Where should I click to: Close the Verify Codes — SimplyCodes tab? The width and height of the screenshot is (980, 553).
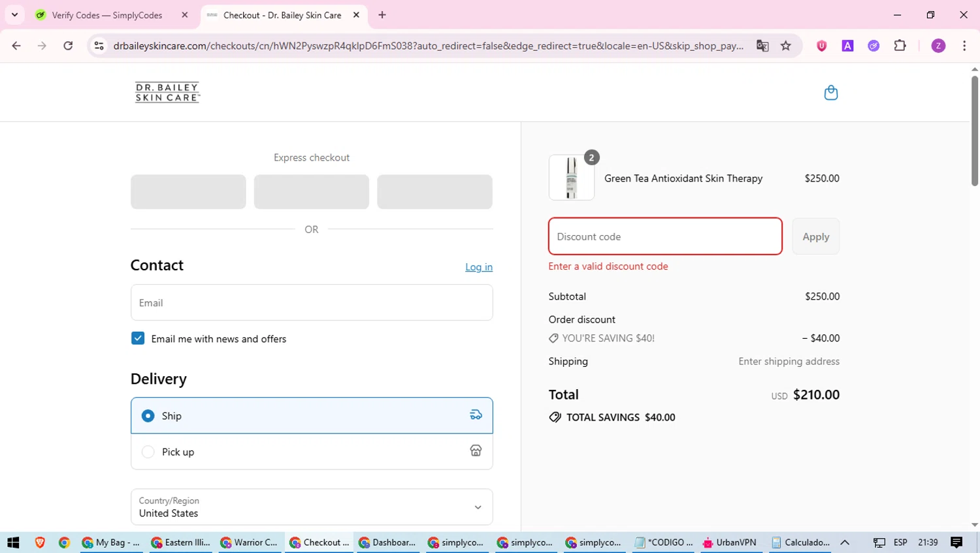coord(185,15)
